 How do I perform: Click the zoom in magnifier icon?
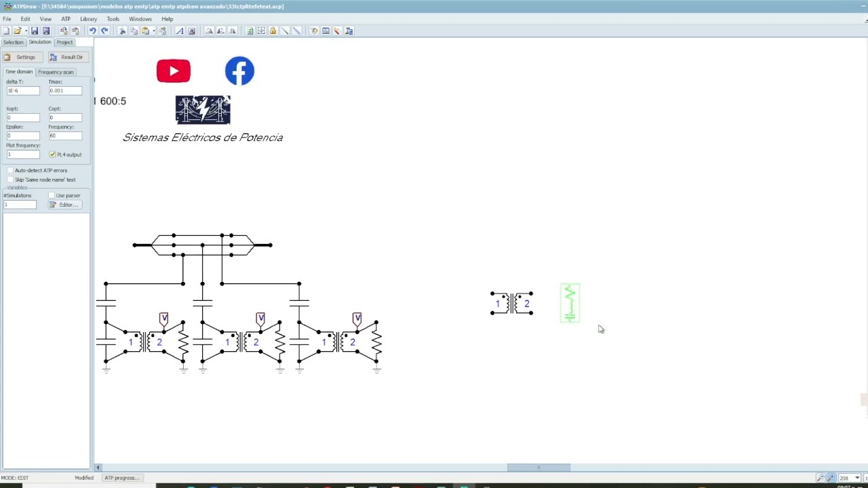[831, 478]
